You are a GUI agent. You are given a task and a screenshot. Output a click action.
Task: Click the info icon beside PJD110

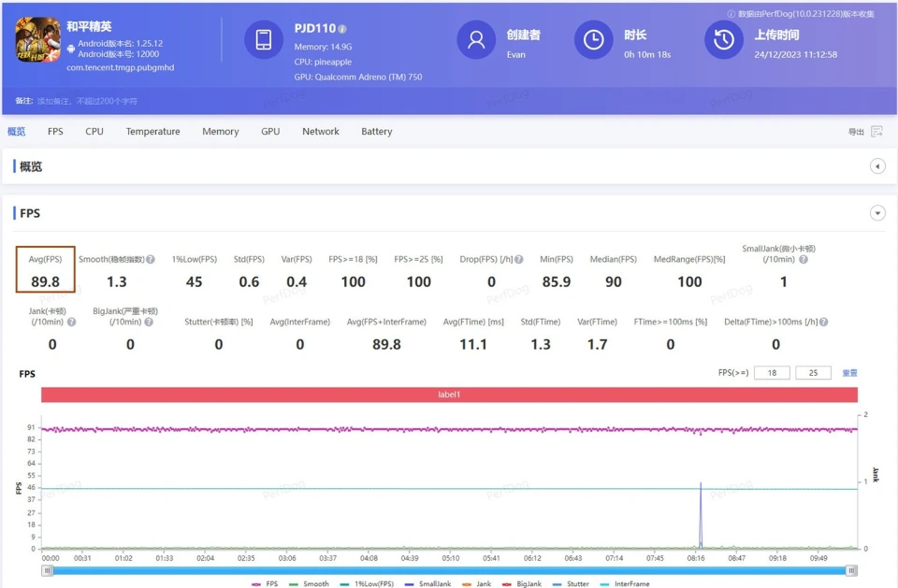342,29
